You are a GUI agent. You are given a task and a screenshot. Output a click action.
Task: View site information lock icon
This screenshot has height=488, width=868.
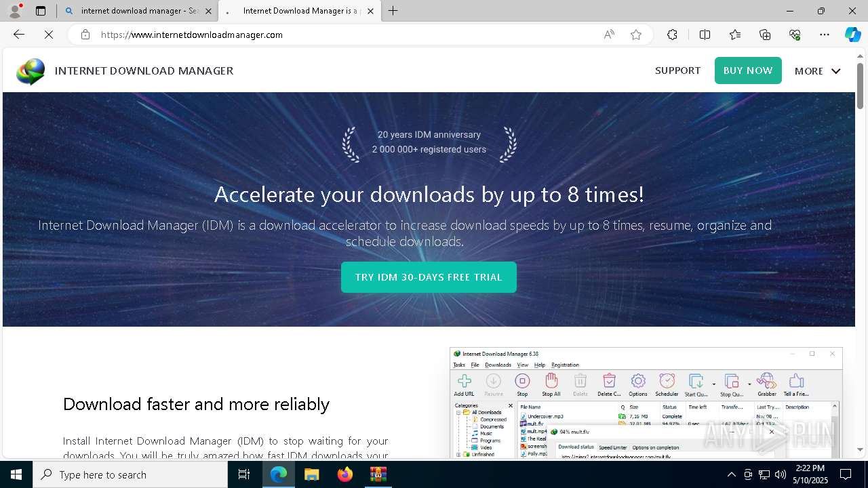[x=85, y=35]
